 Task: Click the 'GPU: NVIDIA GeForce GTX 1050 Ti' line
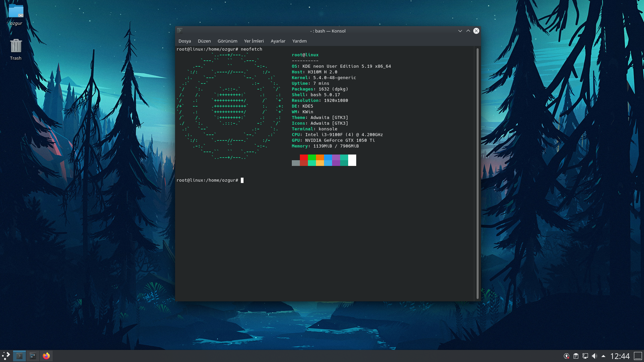pos(333,140)
